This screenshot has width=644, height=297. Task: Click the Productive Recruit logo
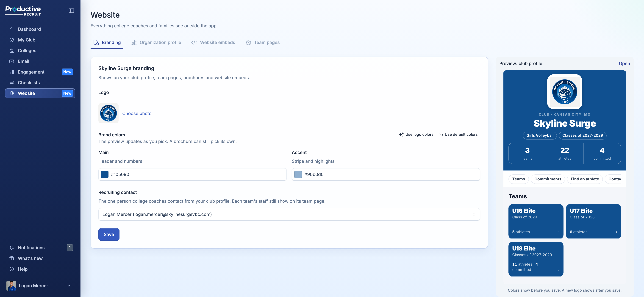click(x=23, y=11)
